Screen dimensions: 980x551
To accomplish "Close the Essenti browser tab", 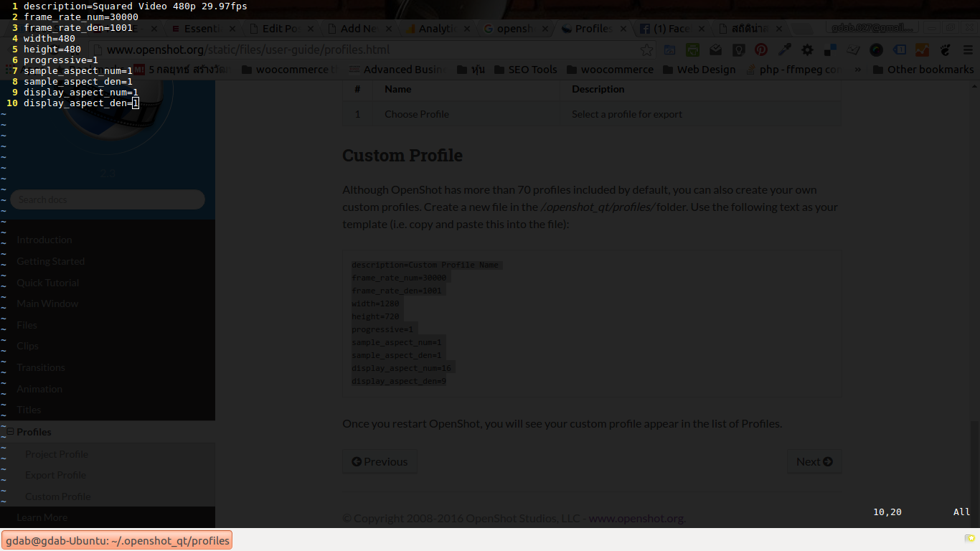I will click(x=232, y=29).
